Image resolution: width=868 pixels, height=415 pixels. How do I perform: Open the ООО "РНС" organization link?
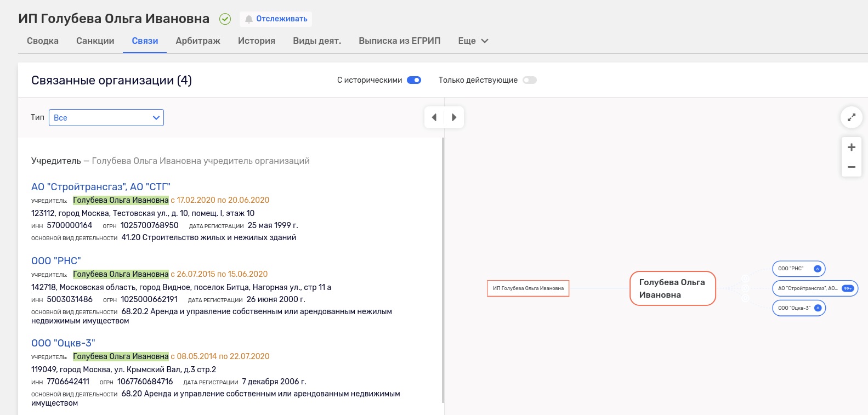coord(56,261)
